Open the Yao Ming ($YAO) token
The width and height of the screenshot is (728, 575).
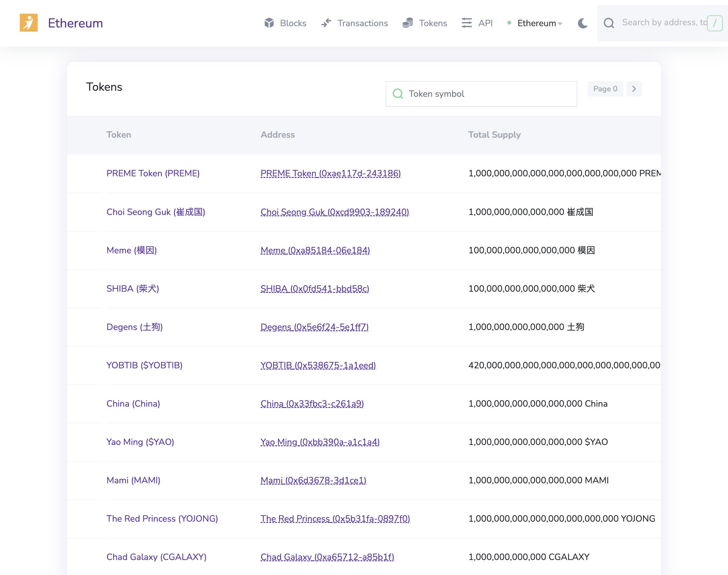[x=140, y=442]
